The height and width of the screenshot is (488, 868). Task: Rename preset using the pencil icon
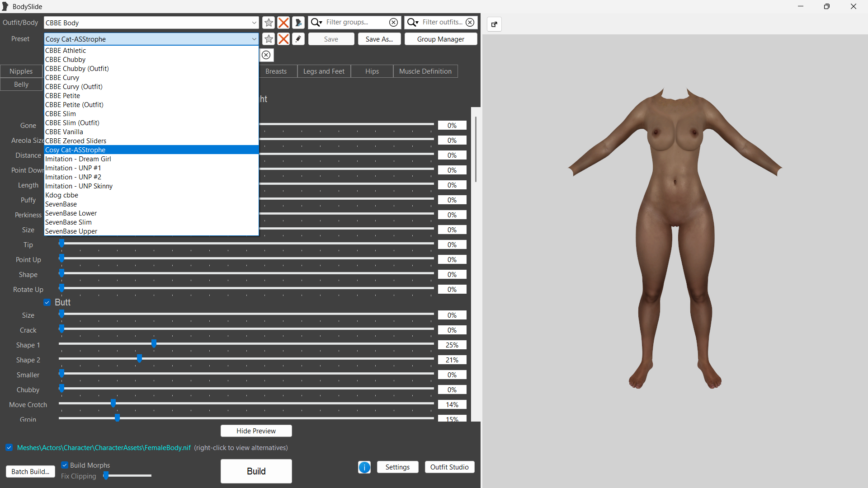(298, 39)
